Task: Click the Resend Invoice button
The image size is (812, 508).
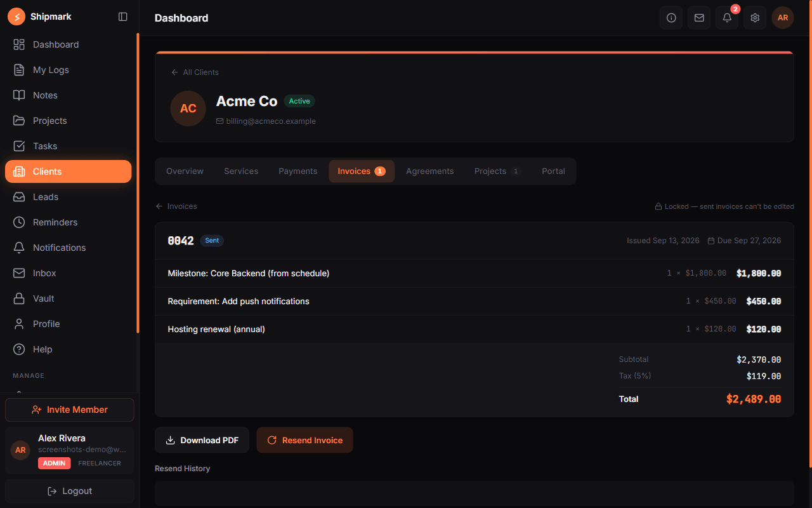Action: 304,440
